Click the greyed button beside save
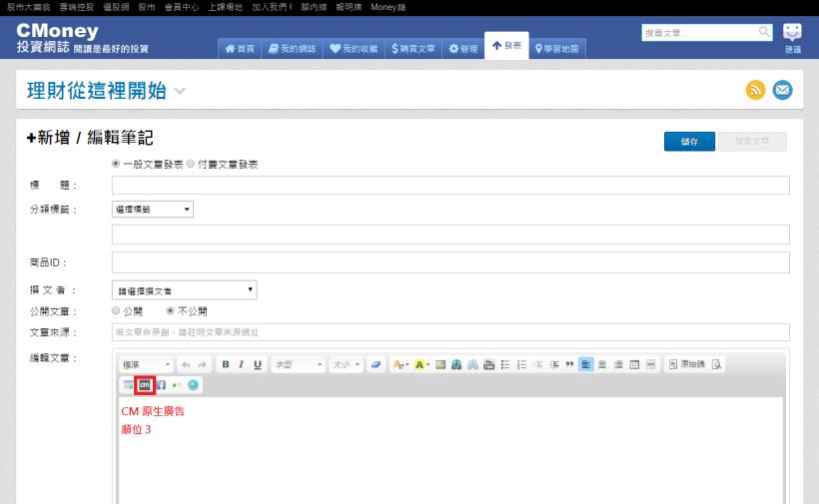The height and width of the screenshot is (504, 819). coord(752,142)
